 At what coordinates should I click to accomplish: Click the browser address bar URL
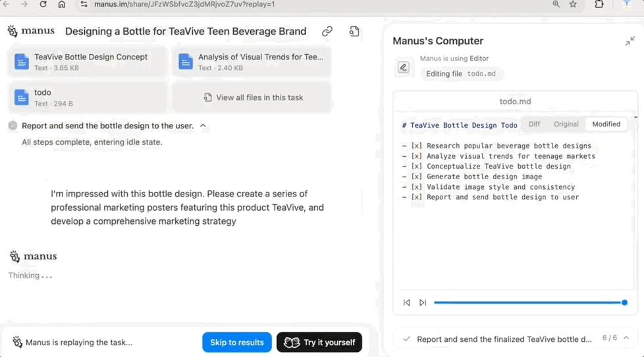coord(184,4)
